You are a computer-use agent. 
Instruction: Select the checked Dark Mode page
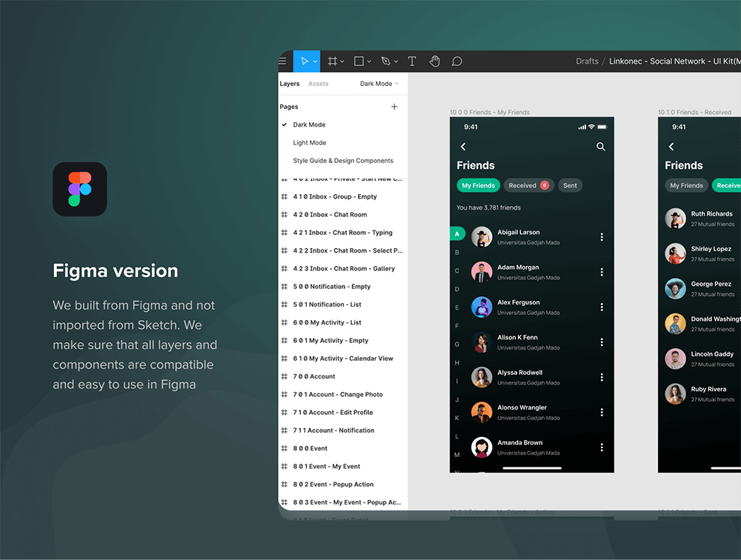click(309, 125)
